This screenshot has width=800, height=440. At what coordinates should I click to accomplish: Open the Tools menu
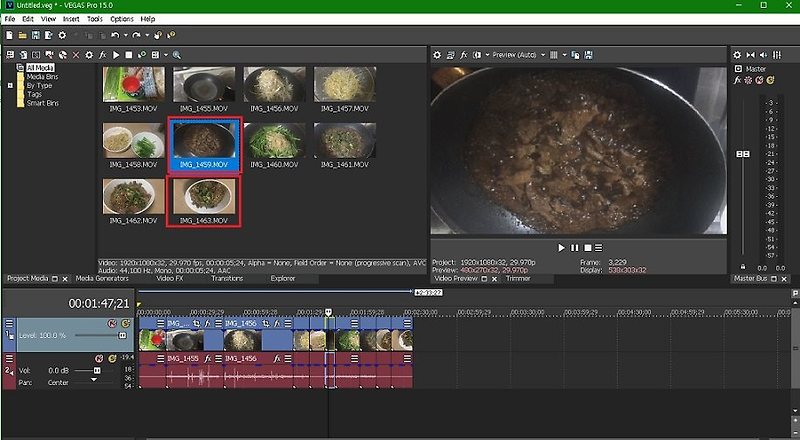pos(94,19)
